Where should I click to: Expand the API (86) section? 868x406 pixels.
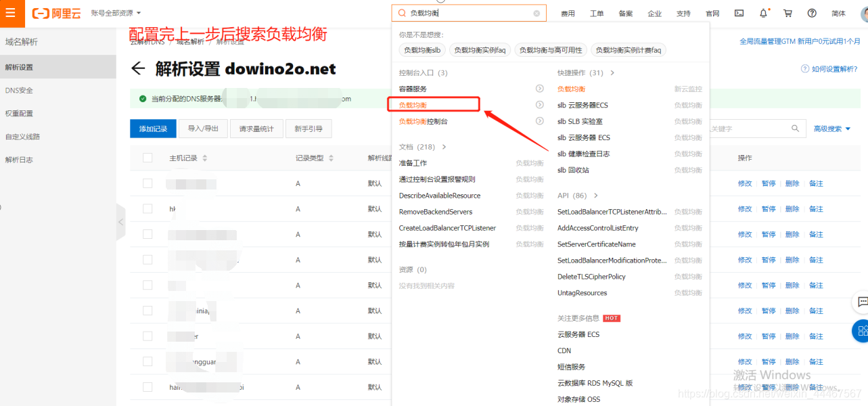click(x=577, y=196)
